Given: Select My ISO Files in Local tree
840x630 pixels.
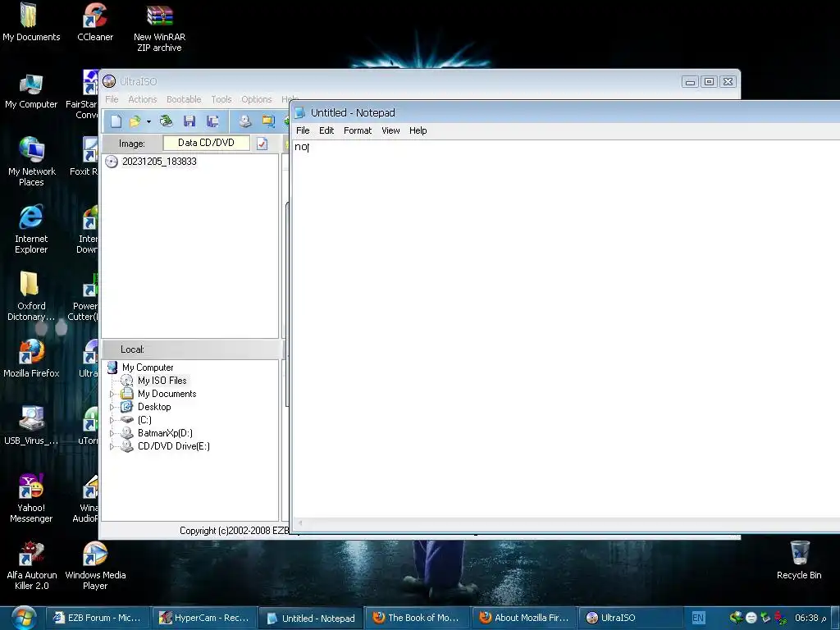Looking at the screenshot, I should click(162, 381).
